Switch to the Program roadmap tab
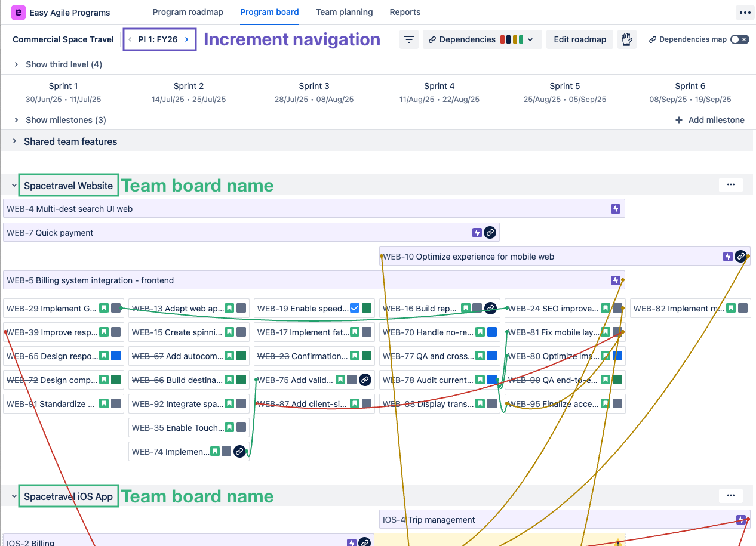 188,12
